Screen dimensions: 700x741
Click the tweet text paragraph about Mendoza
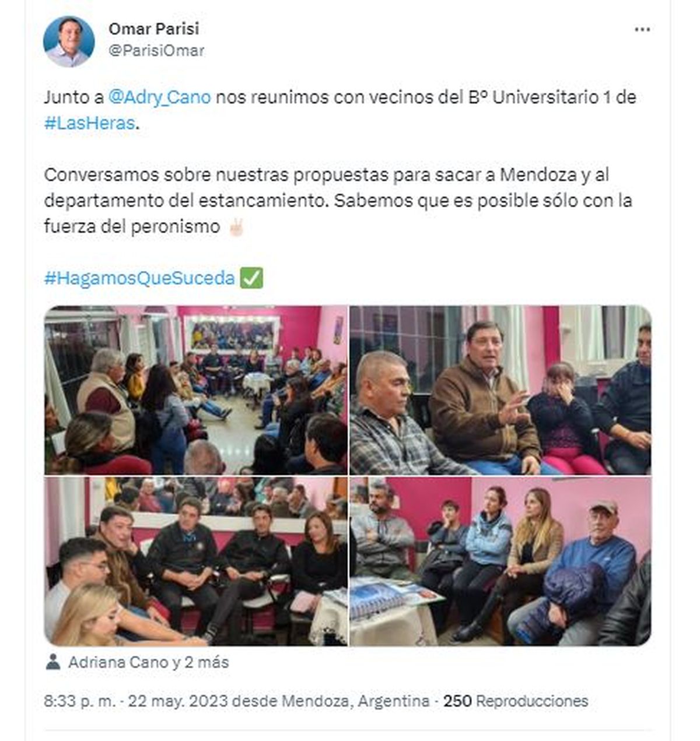click(x=338, y=201)
